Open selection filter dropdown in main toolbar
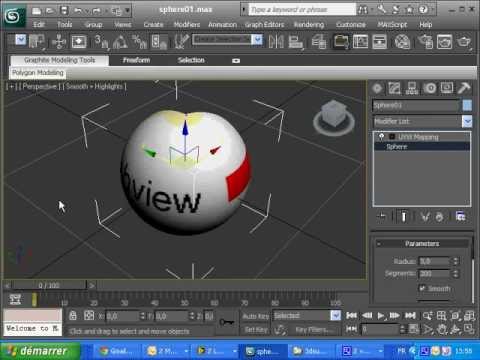 (21, 40)
